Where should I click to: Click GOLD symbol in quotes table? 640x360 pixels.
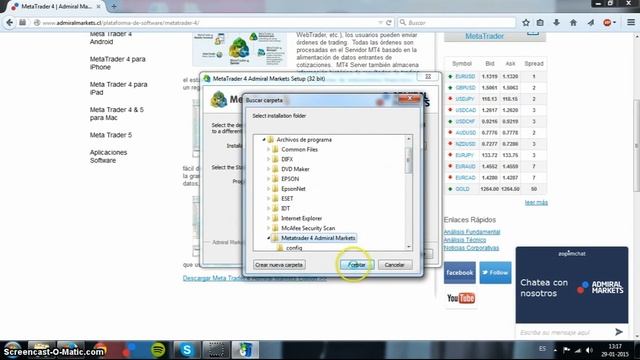pos(462,189)
